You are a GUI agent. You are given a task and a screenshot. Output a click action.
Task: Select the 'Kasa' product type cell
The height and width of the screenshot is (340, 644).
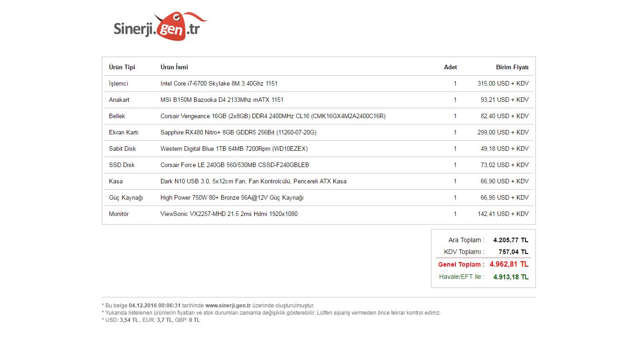point(116,182)
